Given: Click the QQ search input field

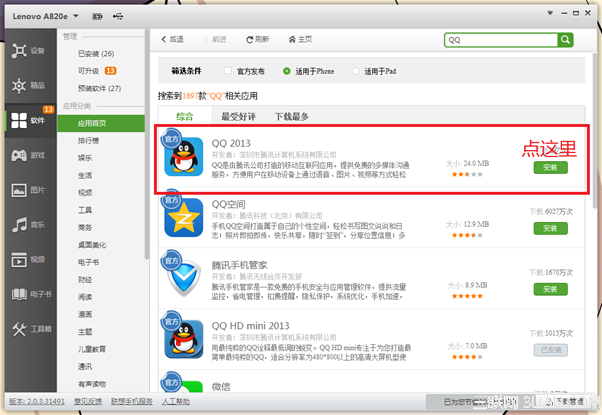Looking at the screenshot, I should coord(501,40).
